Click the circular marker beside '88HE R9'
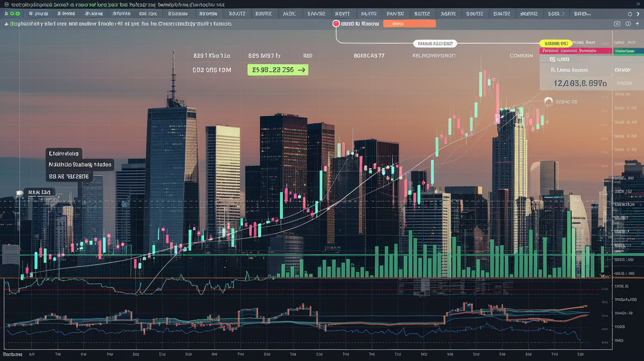 pyautogui.click(x=549, y=102)
